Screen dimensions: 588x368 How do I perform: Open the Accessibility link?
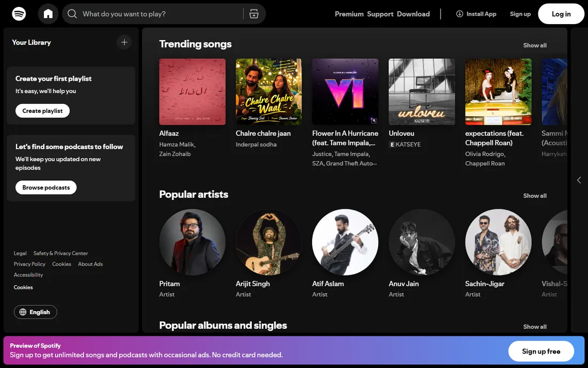(28, 275)
